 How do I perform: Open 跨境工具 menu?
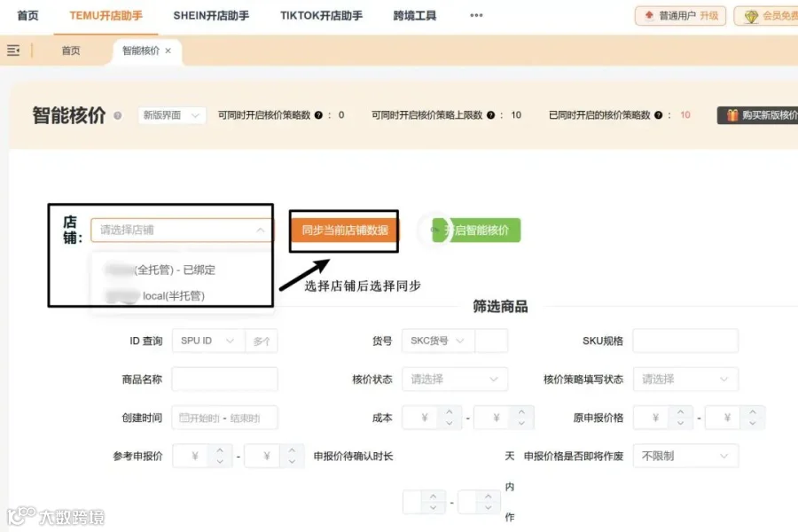tap(415, 16)
